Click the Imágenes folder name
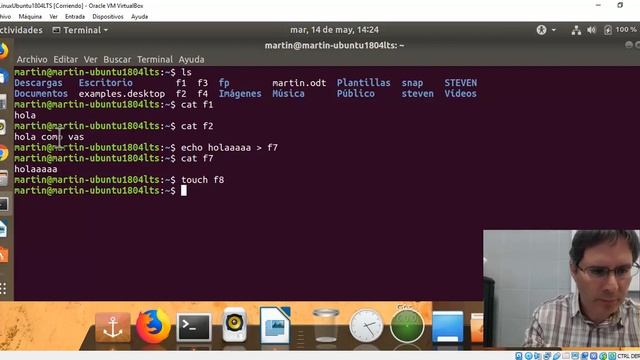This screenshot has width=640, height=360. 240,93
